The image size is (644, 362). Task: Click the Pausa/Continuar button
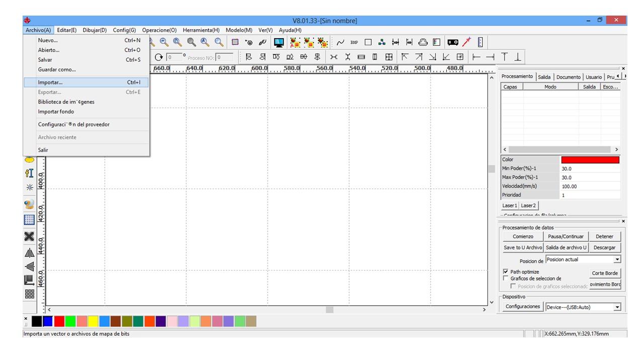[x=566, y=236]
